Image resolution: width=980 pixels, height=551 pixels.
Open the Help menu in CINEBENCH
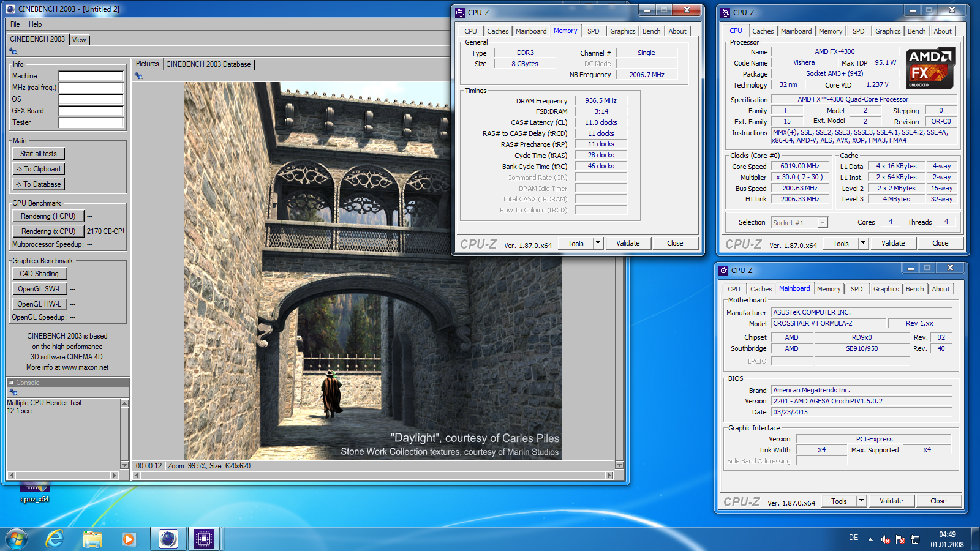35,24
